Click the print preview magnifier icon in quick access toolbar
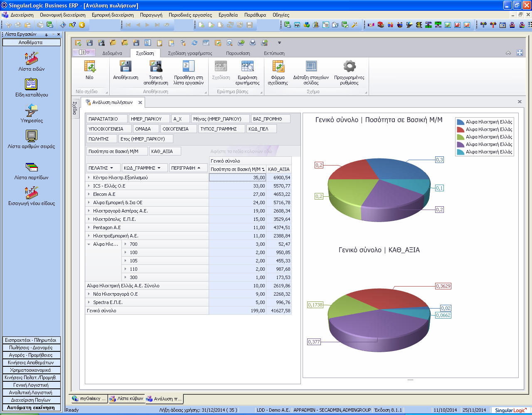 click(229, 43)
